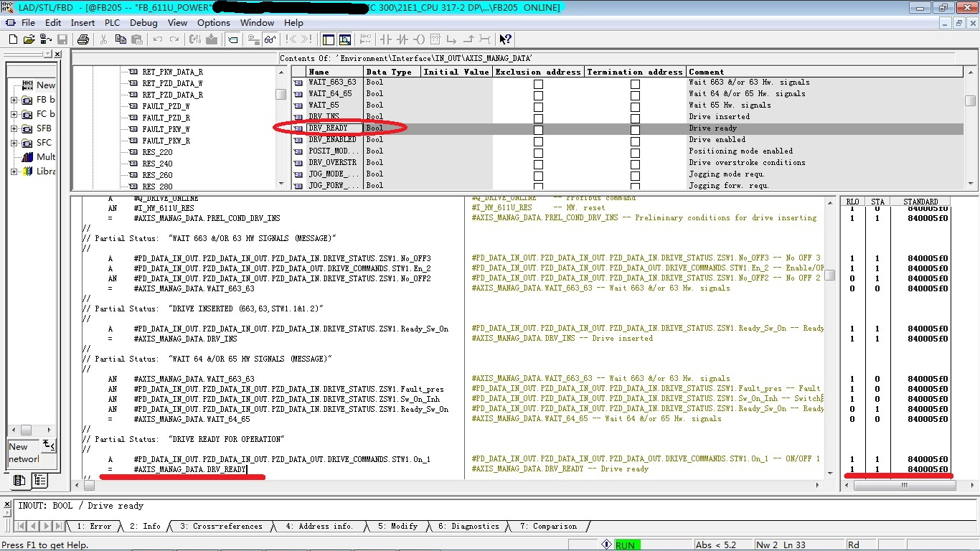Click the Print toolbar icon
The image size is (980, 551).
point(83,39)
